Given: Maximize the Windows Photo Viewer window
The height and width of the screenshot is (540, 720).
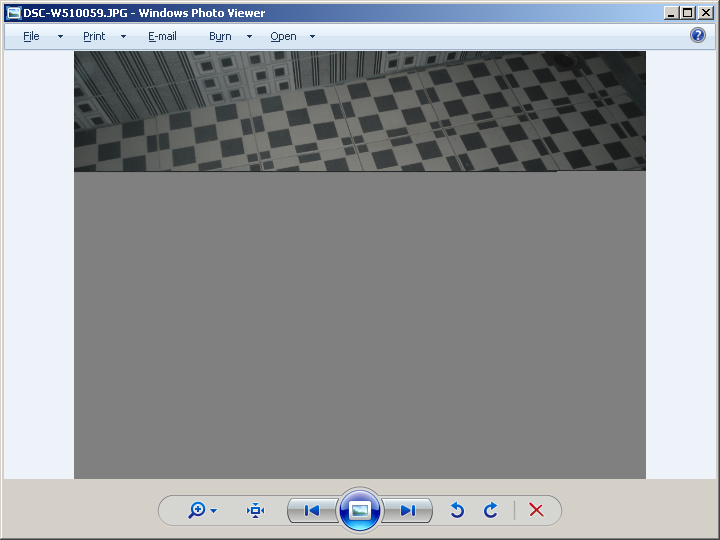Looking at the screenshot, I should pyautogui.click(x=687, y=13).
